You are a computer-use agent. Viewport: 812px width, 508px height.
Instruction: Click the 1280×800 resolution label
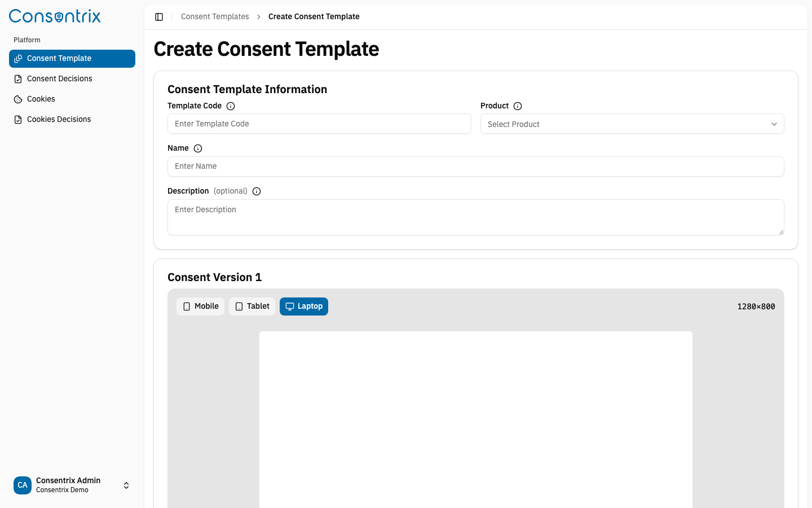coord(756,306)
